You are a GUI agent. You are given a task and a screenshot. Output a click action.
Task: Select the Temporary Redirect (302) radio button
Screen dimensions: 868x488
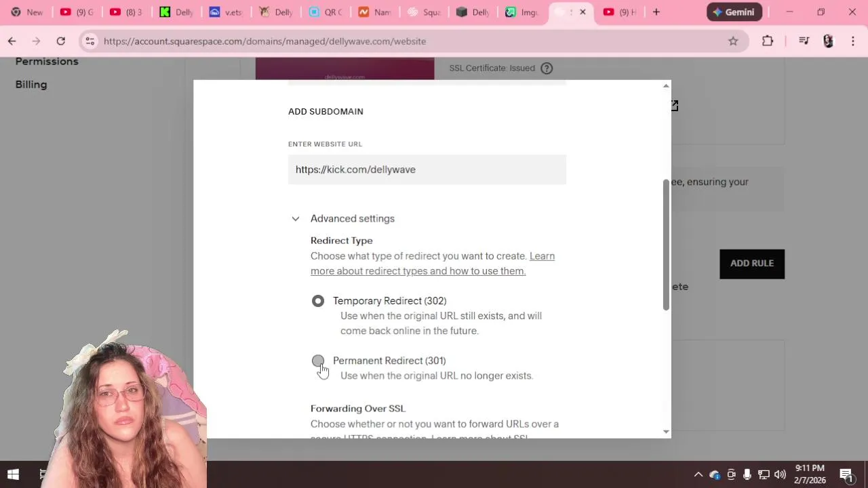pyautogui.click(x=318, y=301)
